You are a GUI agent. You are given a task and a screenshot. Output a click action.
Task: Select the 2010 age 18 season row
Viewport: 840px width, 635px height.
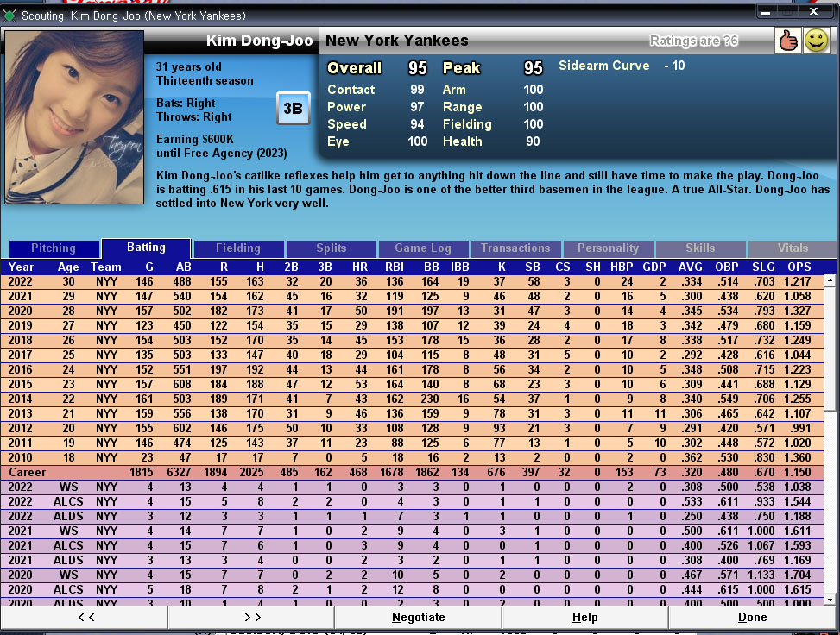[x=412, y=458]
